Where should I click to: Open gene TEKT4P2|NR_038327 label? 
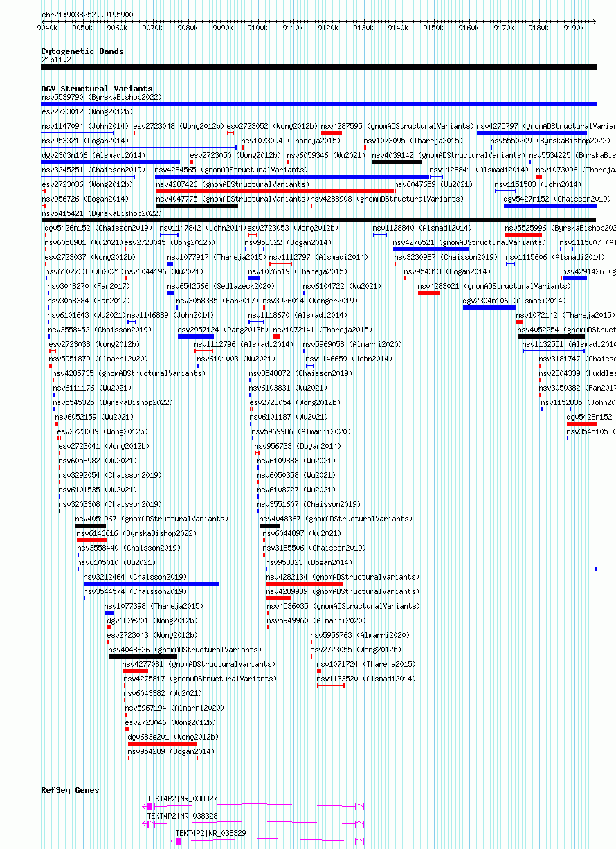pyautogui.click(x=182, y=798)
